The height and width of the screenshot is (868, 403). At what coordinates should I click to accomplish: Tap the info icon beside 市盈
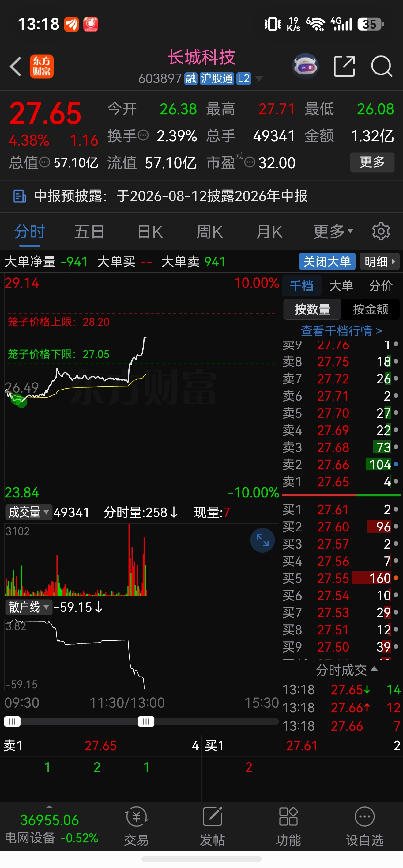[x=250, y=162]
